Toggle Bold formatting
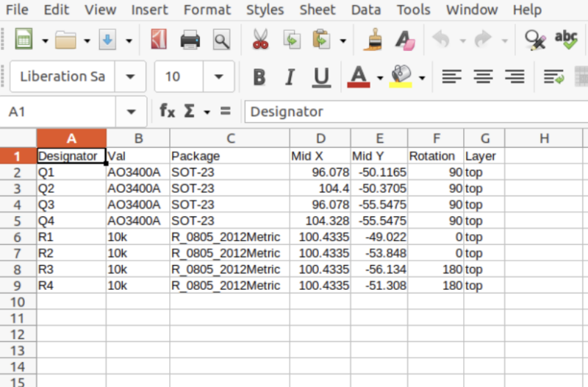Screen dimensions: 588x387 (259, 77)
